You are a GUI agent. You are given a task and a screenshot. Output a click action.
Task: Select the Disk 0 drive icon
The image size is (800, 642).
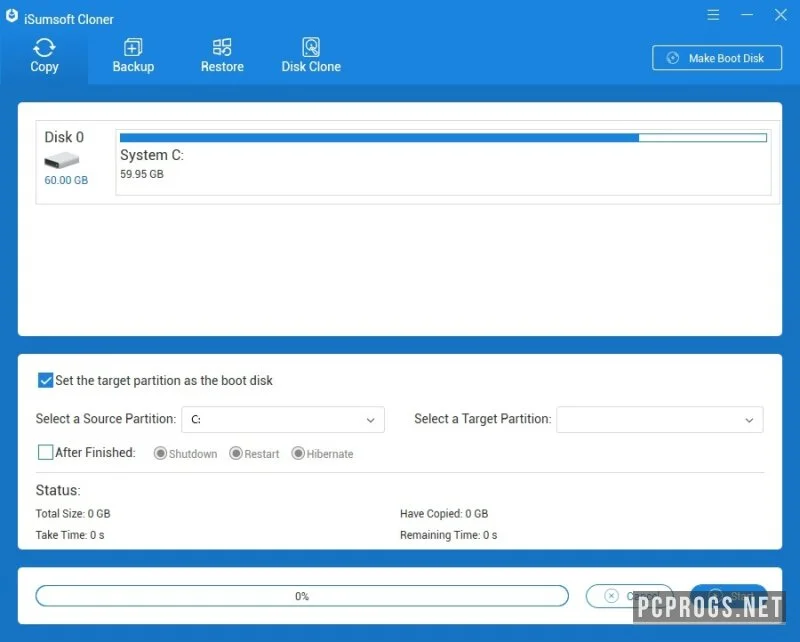point(62,161)
